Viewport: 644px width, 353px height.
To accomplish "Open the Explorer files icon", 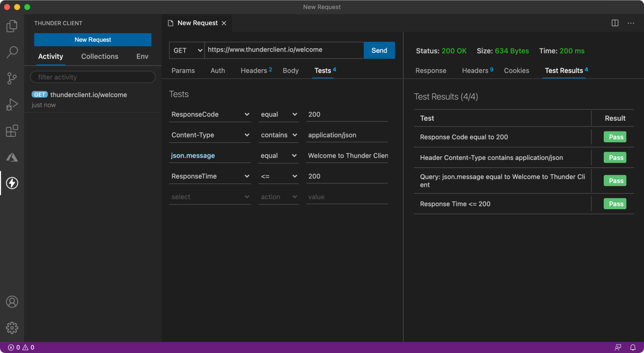I will click(x=12, y=26).
